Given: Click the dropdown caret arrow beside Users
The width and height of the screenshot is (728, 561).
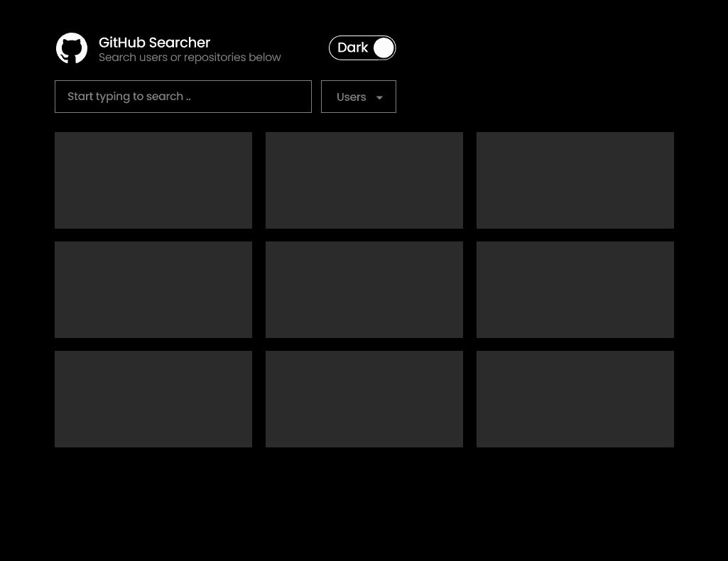Looking at the screenshot, I should pos(379,98).
